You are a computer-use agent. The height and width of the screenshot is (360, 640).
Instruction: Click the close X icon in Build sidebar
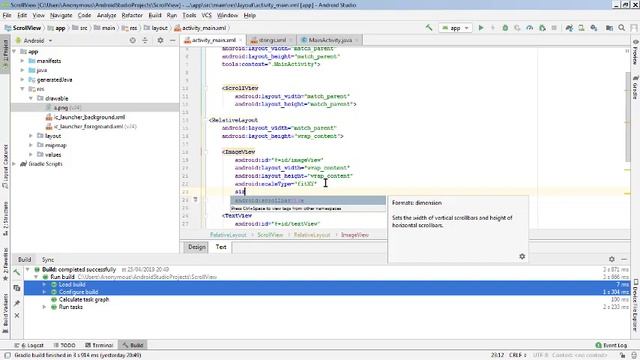point(17,316)
